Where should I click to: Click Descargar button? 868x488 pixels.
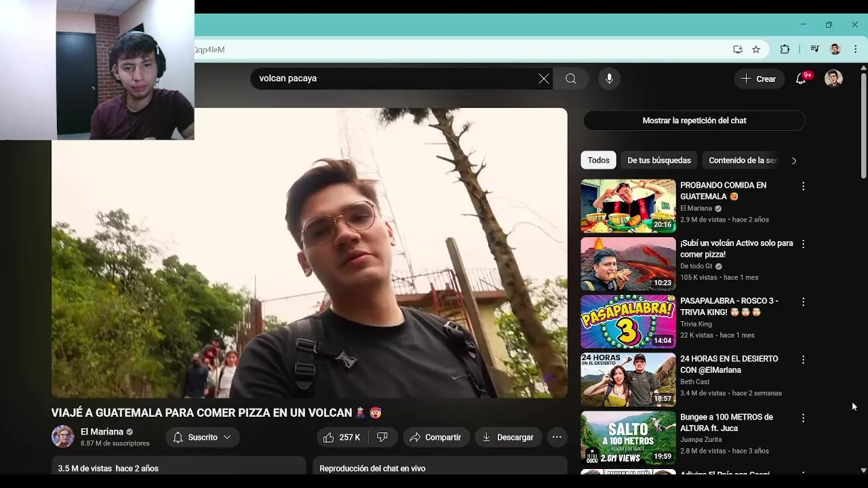click(x=509, y=437)
